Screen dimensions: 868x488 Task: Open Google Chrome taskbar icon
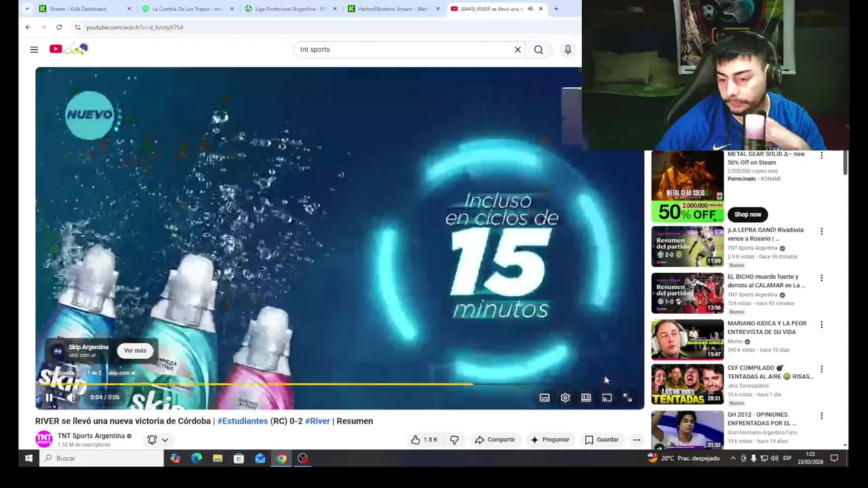281,458
